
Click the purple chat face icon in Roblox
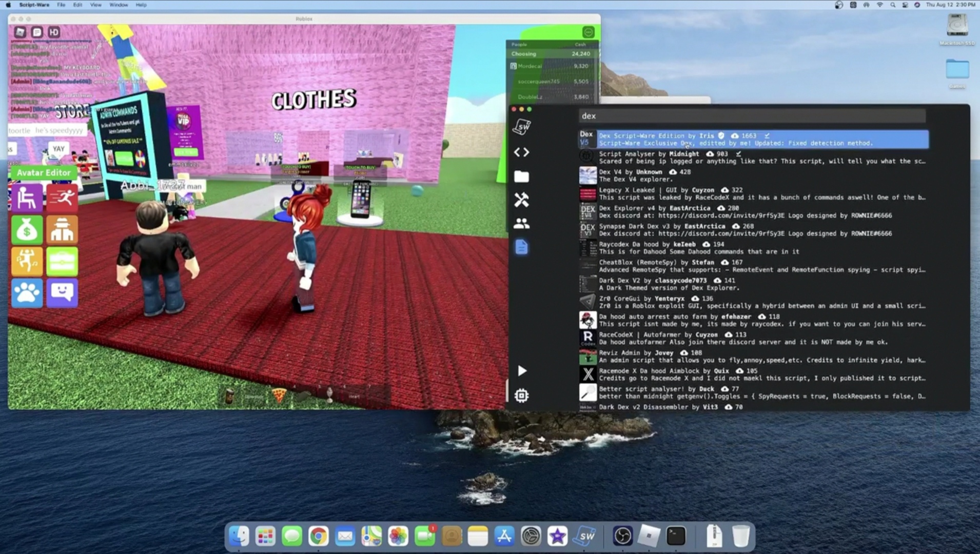coord(62,293)
